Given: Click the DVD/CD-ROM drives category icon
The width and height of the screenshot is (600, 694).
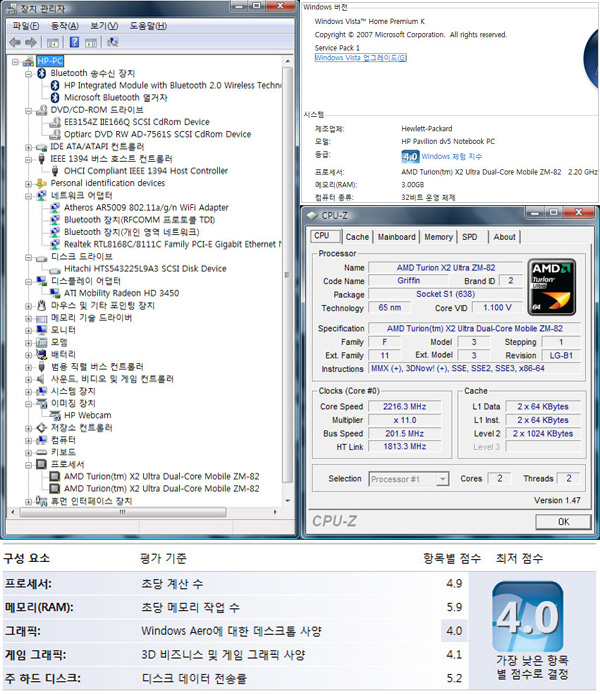Looking at the screenshot, I should 42,110.
